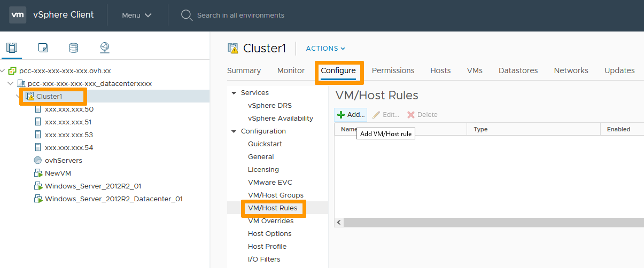Open the Updates tab
The width and height of the screenshot is (644, 268).
pyautogui.click(x=619, y=70)
